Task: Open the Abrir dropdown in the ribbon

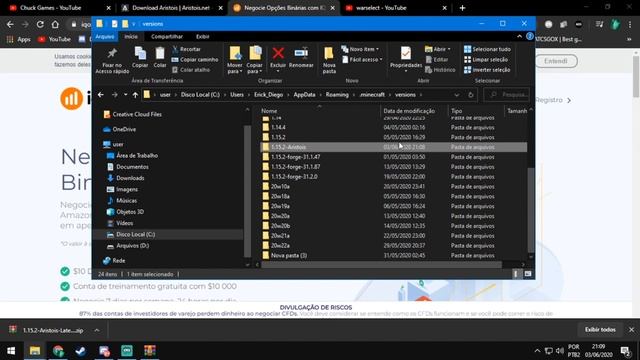Action: click(438, 49)
